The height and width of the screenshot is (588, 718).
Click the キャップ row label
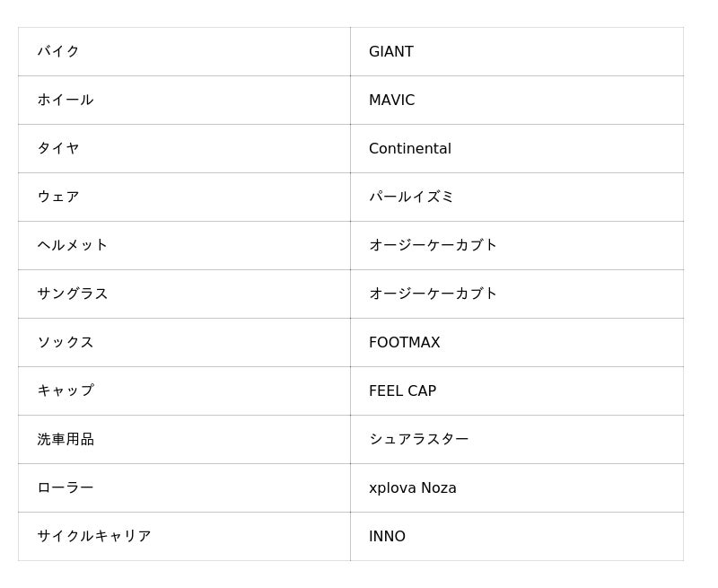(x=66, y=391)
